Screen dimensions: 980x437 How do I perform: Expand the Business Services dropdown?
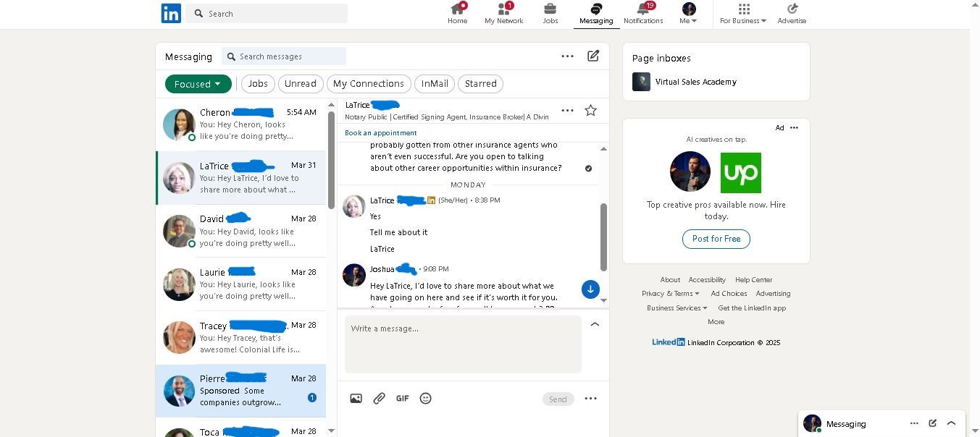(677, 308)
